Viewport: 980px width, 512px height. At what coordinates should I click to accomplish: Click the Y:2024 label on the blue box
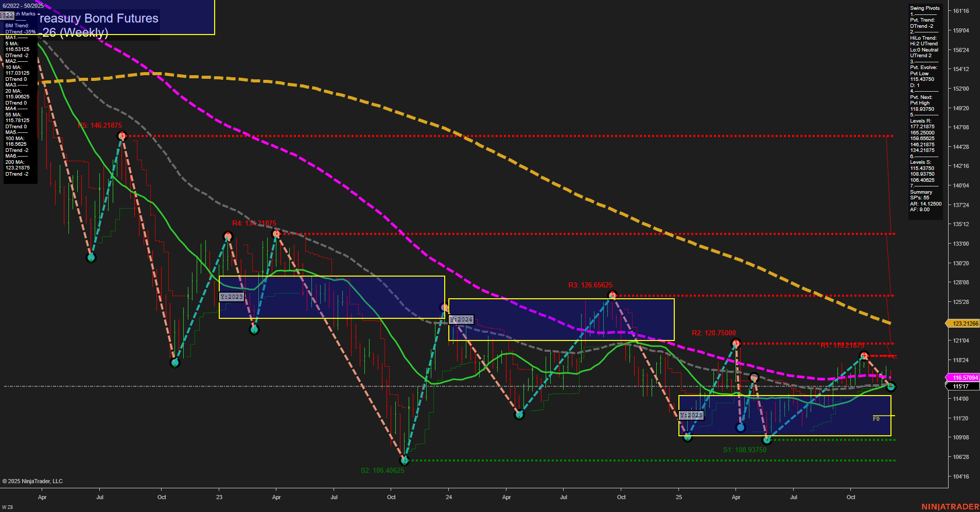pos(461,319)
